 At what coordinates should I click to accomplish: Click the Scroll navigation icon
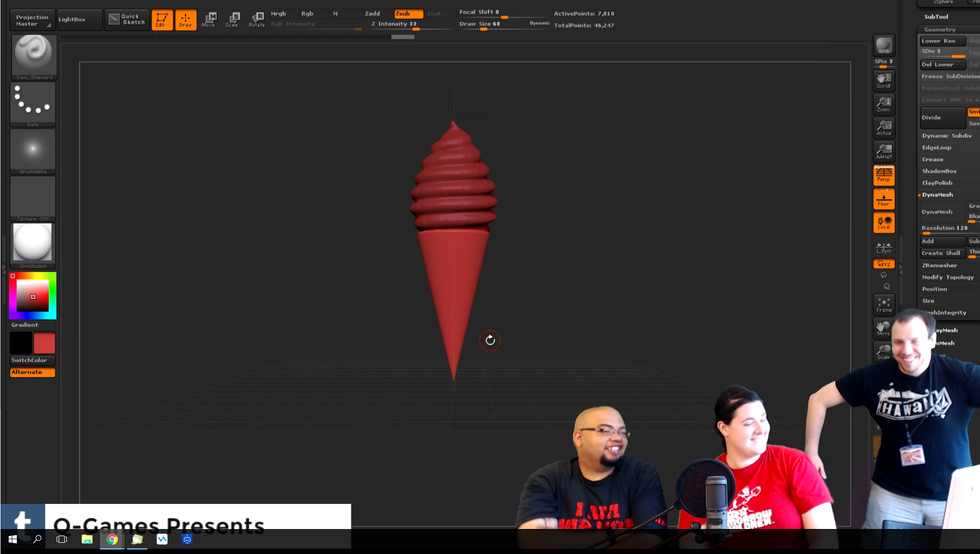(884, 81)
